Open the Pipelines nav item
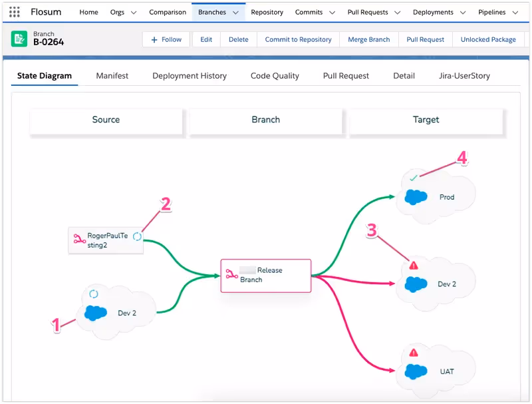This screenshot has width=532, height=404. pyautogui.click(x=491, y=12)
